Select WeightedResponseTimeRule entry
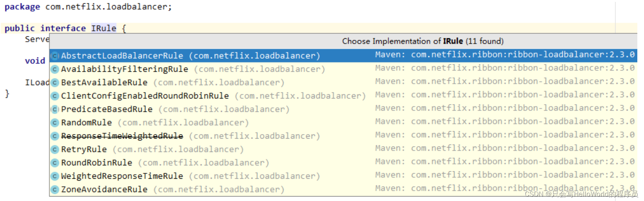This screenshot has width=644, height=201. click(343, 176)
